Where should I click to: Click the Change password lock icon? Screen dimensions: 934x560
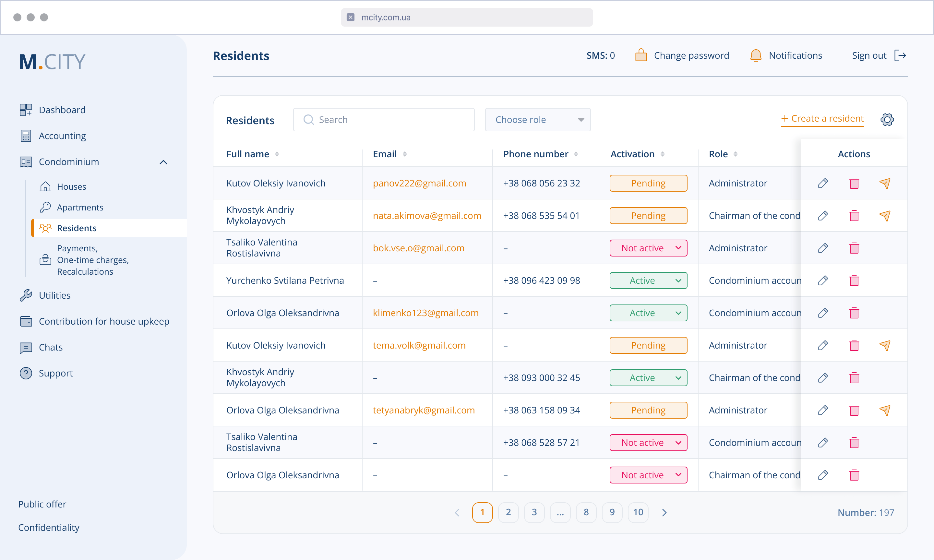[x=641, y=55]
